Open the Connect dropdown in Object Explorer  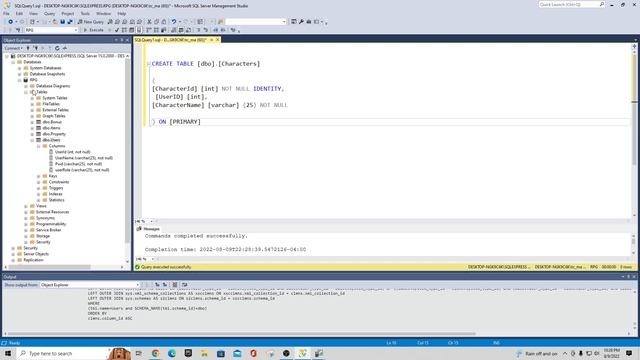pos(13,48)
